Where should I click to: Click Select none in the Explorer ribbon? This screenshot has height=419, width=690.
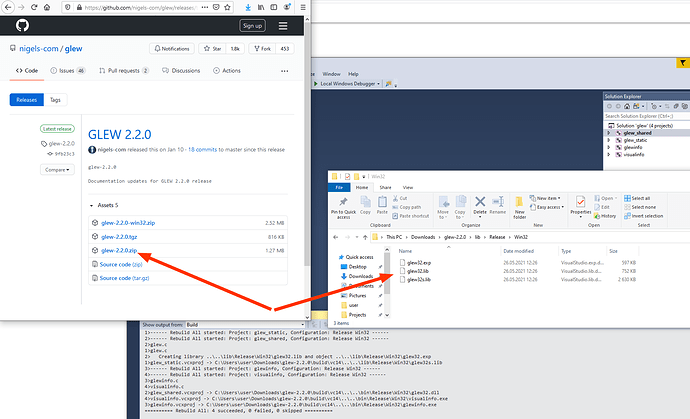640,207
